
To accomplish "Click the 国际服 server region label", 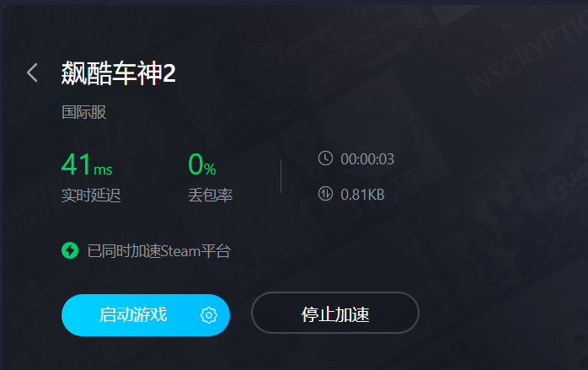I will [x=84, y=112].
